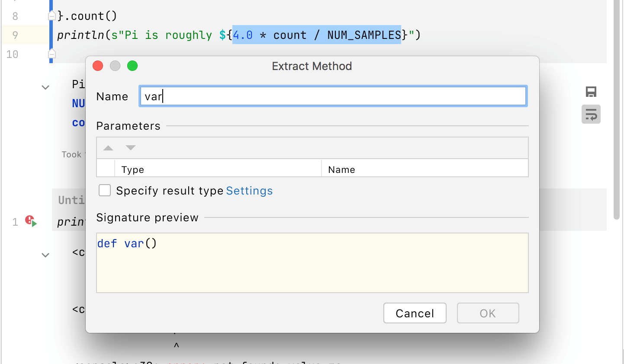Enable the Specify result type checkbox
624x364 pixels.
pyautogui.click(x=105, y=190)
